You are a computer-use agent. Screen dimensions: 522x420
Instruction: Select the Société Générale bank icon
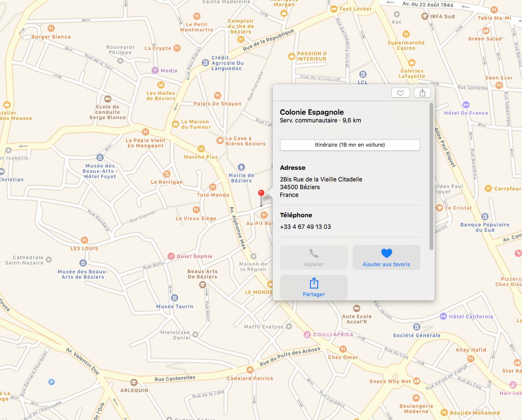pos(416,327)
